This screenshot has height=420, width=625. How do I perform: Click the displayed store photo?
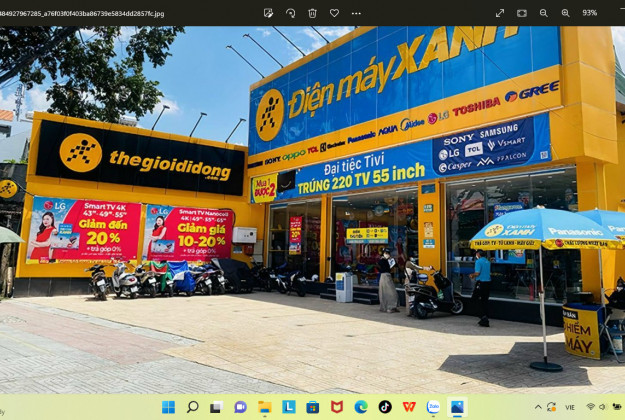pyautogui.click(x=312, y=210)
